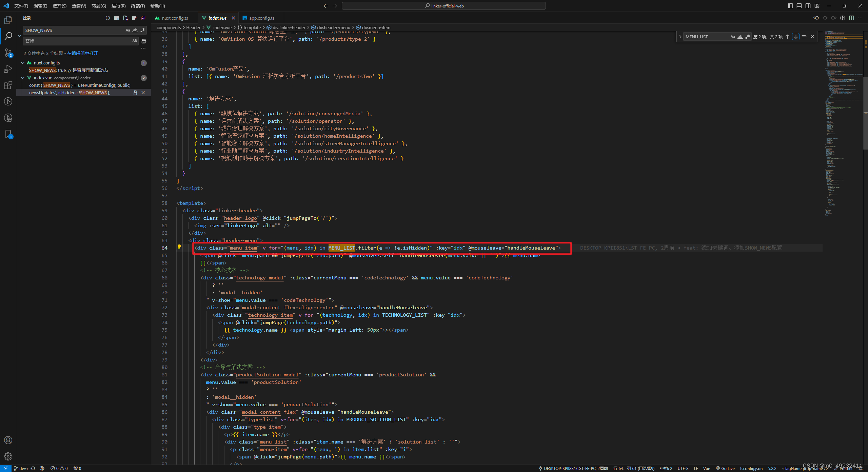Open Run and Debug view
Screen dimensions: 868x472
8,69
